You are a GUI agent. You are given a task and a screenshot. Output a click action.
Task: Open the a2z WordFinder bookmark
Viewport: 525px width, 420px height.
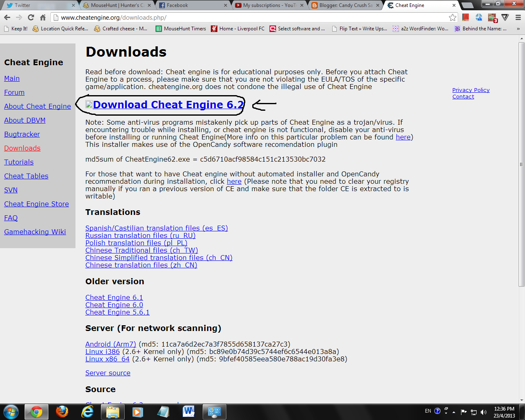tap(420, 29)
